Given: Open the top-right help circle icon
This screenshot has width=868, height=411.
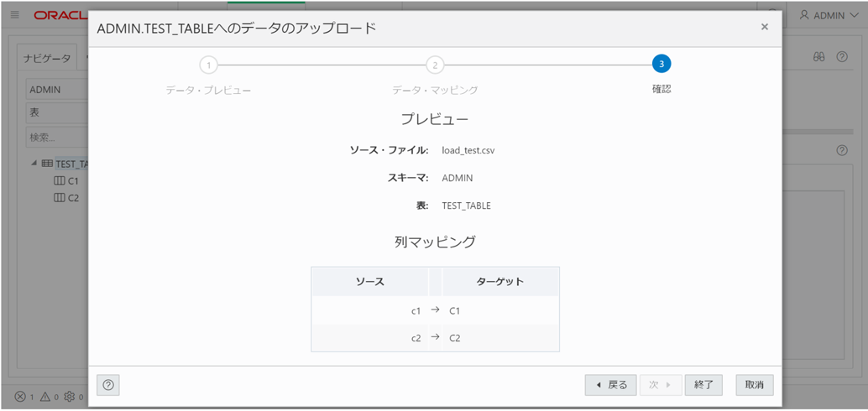Looking at the screenshot, I should pyautogui.click(x=842, y=56).
